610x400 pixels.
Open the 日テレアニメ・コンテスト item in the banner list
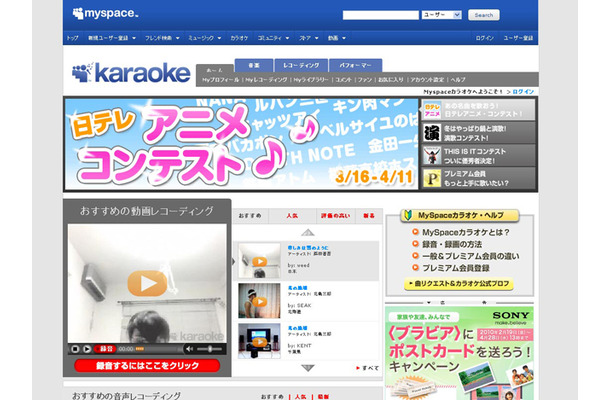[478, 110]
